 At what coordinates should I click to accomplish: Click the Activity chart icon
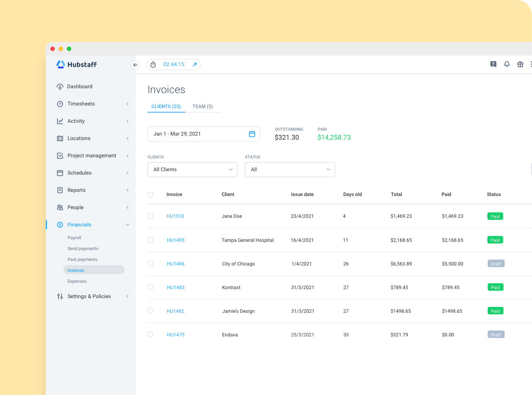(60, 121)
